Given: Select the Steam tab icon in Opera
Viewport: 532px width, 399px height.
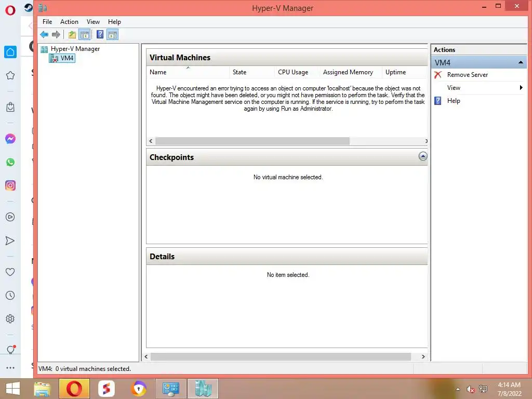Looking at the screenshot, I should click(x=29, y=8).
